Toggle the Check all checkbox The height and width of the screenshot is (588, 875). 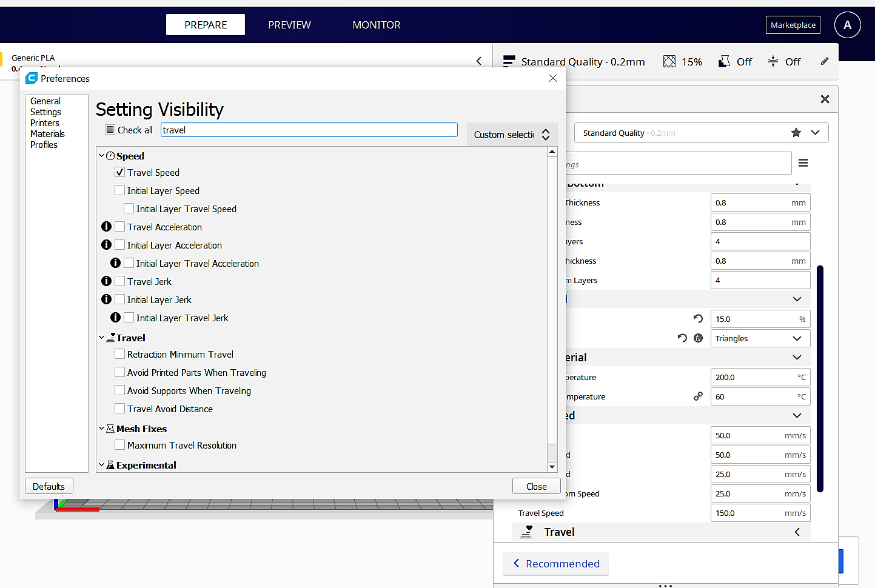[x=110, y=130]
